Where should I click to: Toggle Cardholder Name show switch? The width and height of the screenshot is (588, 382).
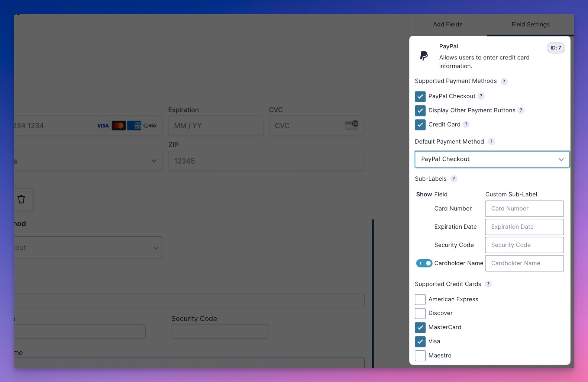[424, 263]
